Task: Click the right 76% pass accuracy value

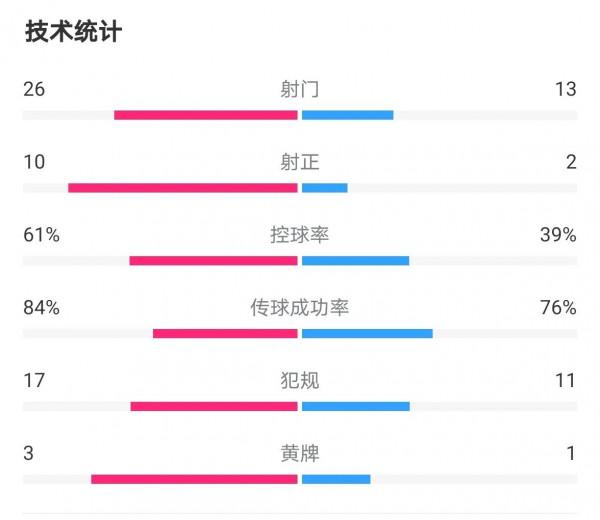Action: point(558,308)
